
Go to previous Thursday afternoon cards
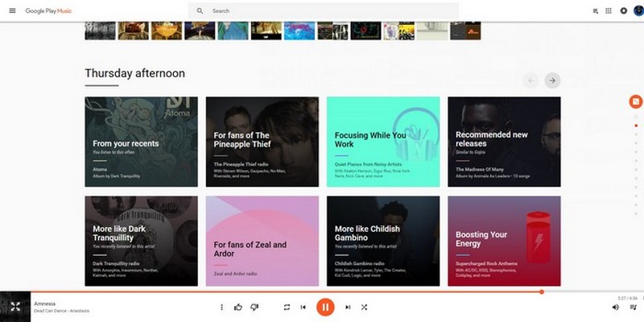point(531,80)
